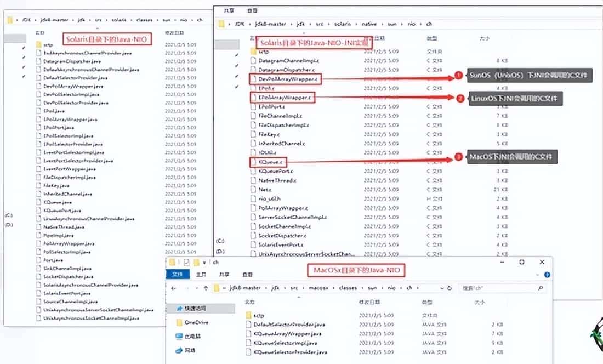Click the file icon of nio_util.h

coord(253,199)
